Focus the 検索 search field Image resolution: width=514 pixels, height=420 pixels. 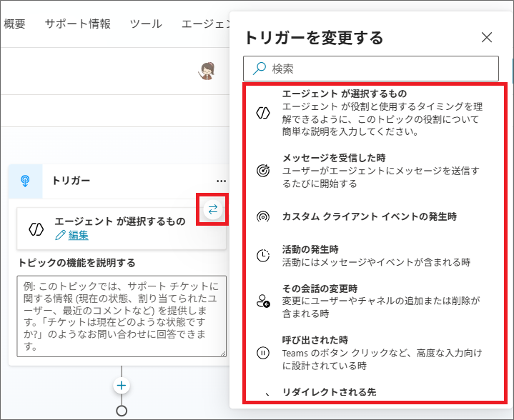click(x=371, y=69)
